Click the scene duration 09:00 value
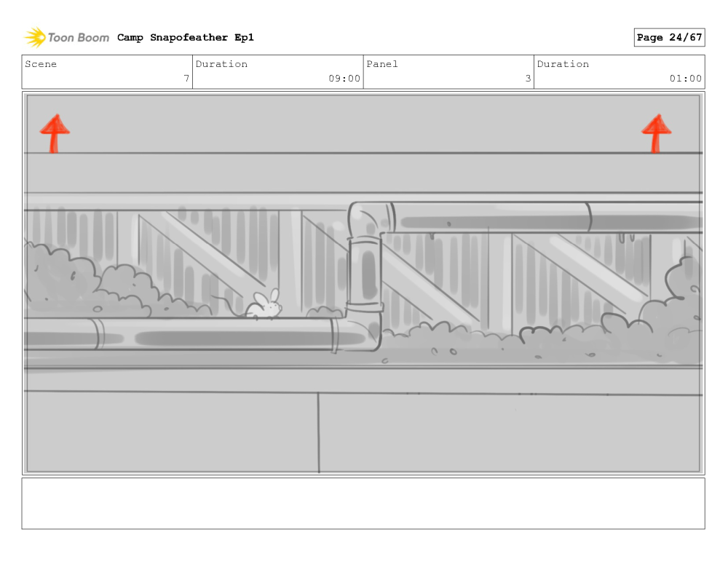This screenshot has width=728, height=562. [344, 79]
